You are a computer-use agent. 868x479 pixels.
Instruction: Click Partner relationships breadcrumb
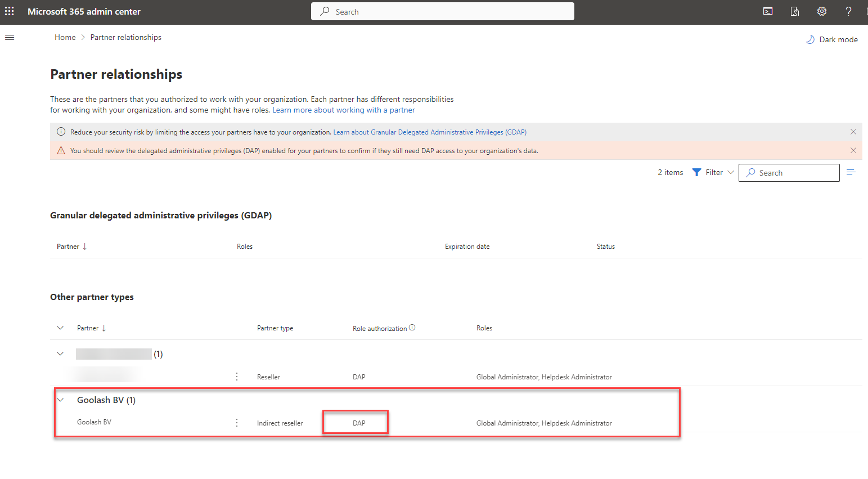click(126, 37)
